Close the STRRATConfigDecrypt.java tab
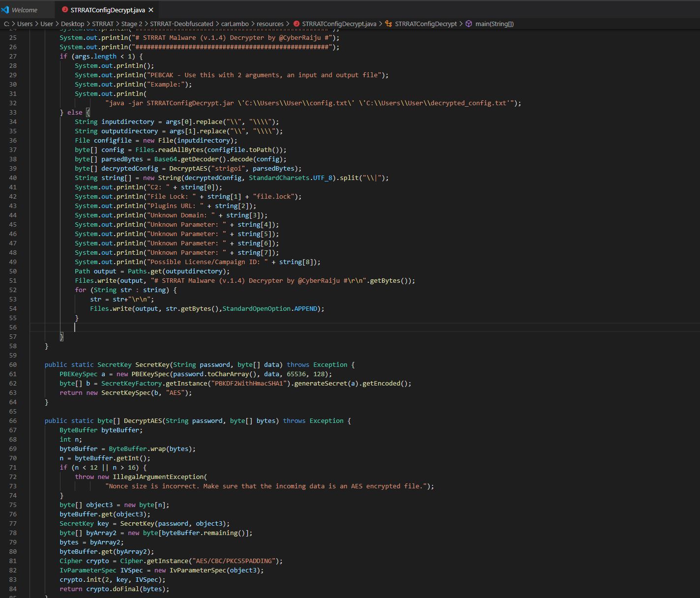Image resolution: width=700 pixels, height=598 pixels. (x=151, y=10)
